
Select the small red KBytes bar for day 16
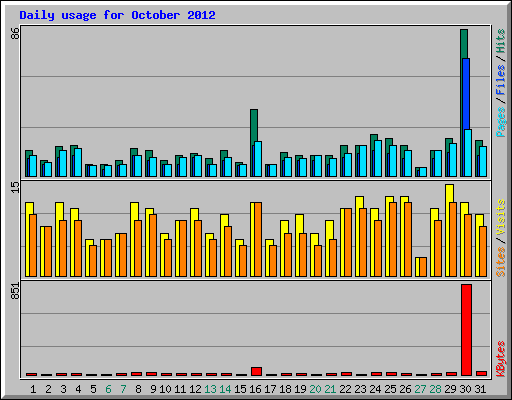(x=256, y=371)
